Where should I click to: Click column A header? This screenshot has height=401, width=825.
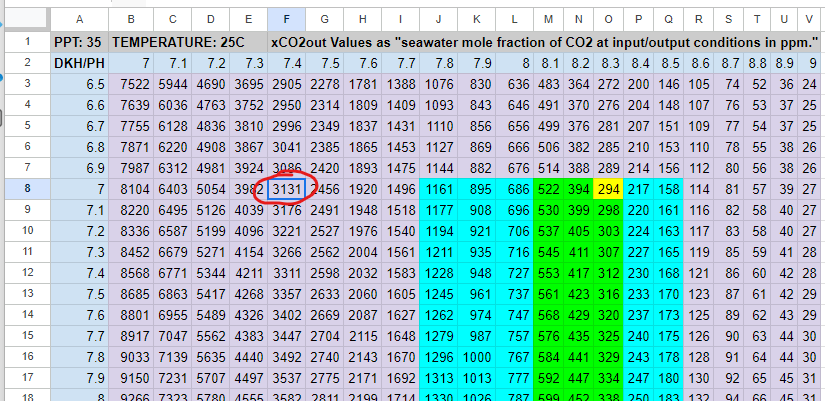click(x=79, y=19)
